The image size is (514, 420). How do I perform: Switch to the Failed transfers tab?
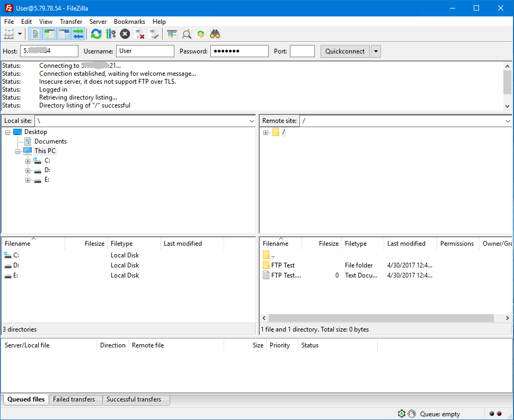pos(75,400)
